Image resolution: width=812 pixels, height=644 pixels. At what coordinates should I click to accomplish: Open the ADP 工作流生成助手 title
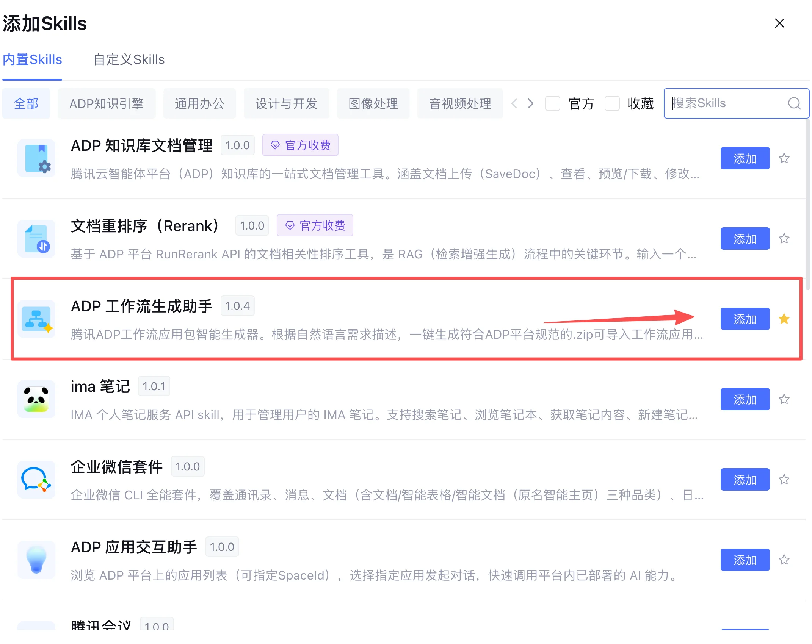pyautogui.click(x=141, y=306)
